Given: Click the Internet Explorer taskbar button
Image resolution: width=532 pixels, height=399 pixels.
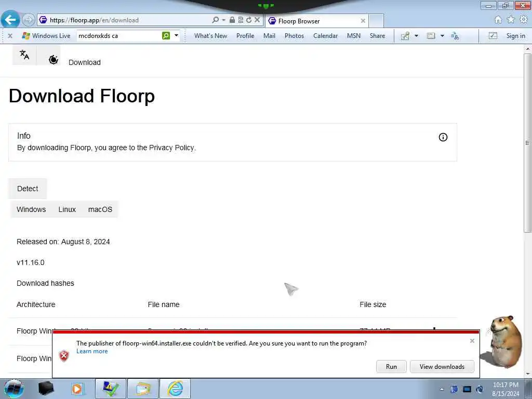Looking at the screenshot, I should (175, 389).
